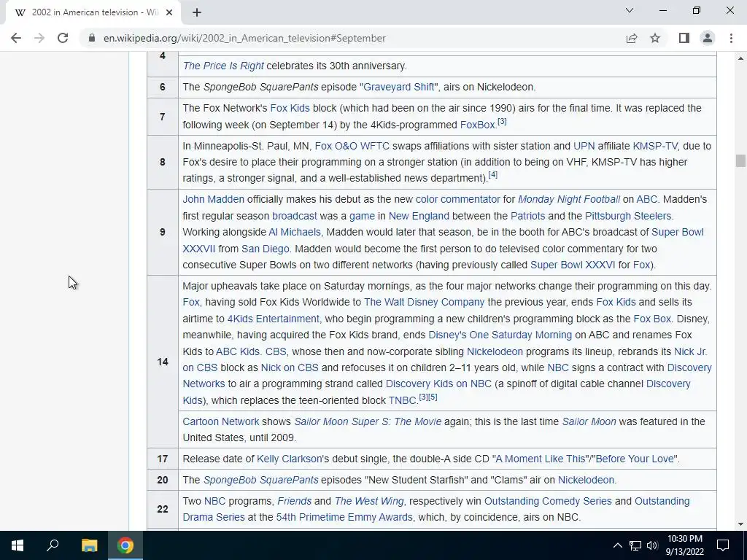747x560 pixels.
Task: Open the color commentator link
Action: tap(458, 199)
